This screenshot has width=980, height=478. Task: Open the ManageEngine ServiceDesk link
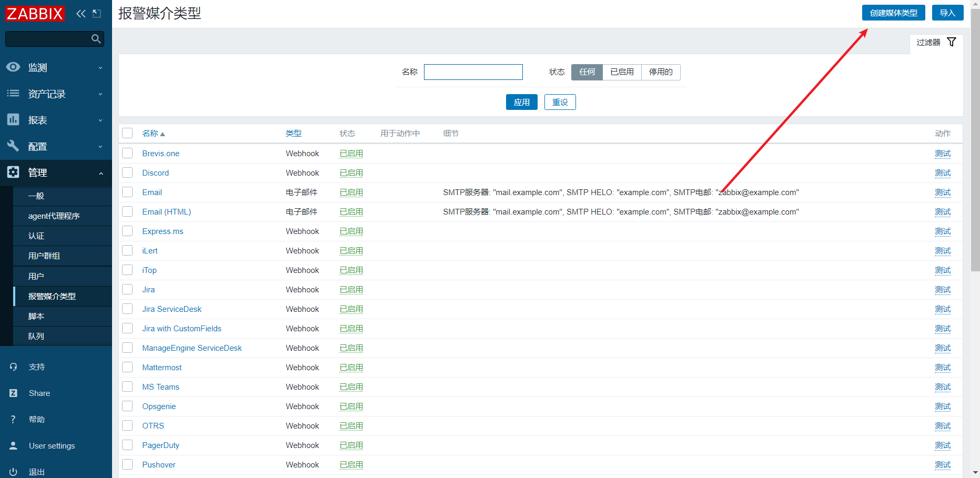(x=192, y=348)
